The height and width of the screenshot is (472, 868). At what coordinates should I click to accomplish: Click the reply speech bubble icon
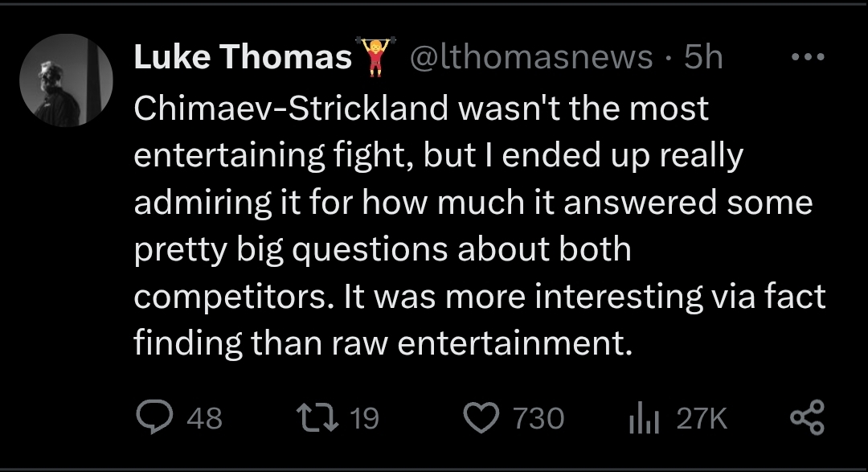coord(155,417)
